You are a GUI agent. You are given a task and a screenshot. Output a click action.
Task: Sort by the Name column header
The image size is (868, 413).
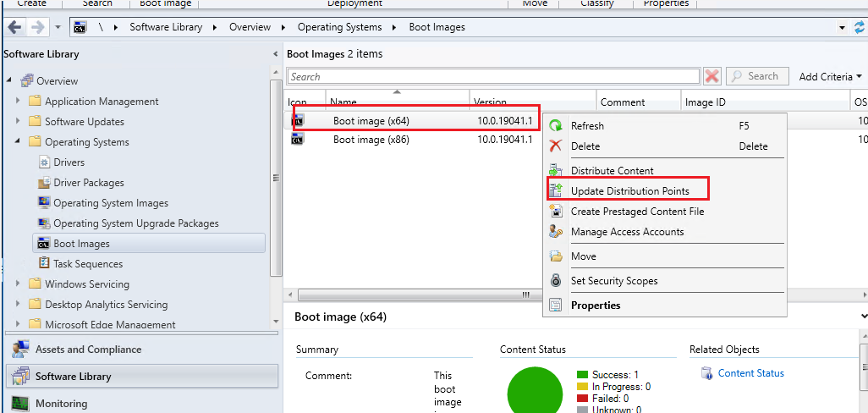(x=397, y=102)
